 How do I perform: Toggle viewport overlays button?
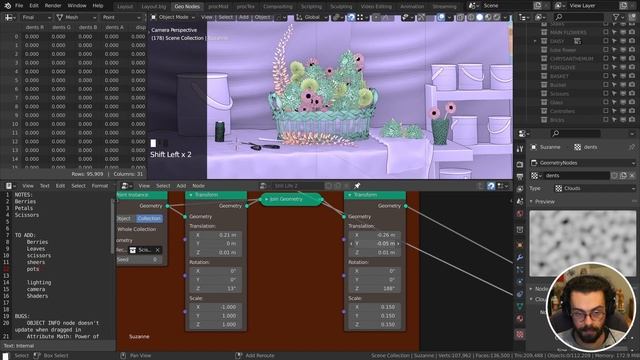(x=441, y=17)
